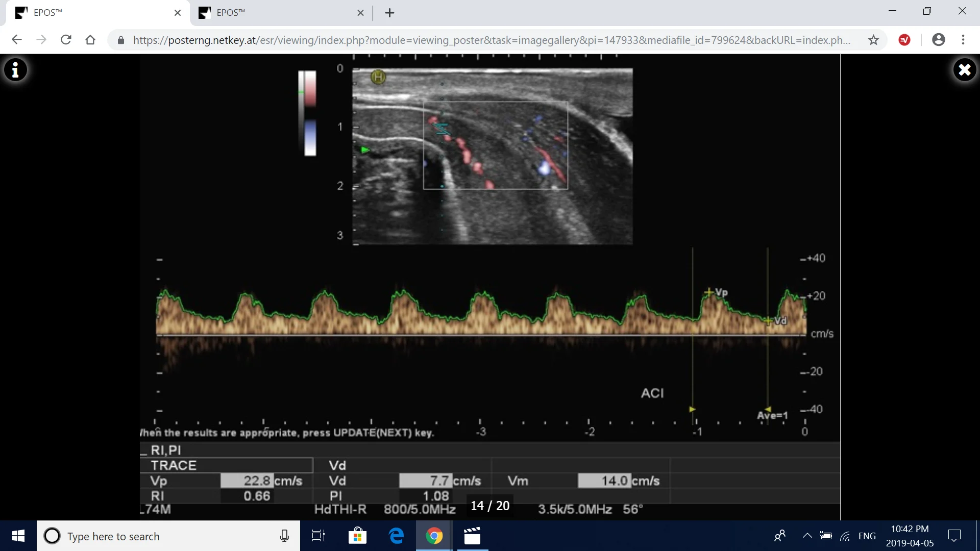
Task: Click the microphone icon in the search bar
Action: point(284,536)
